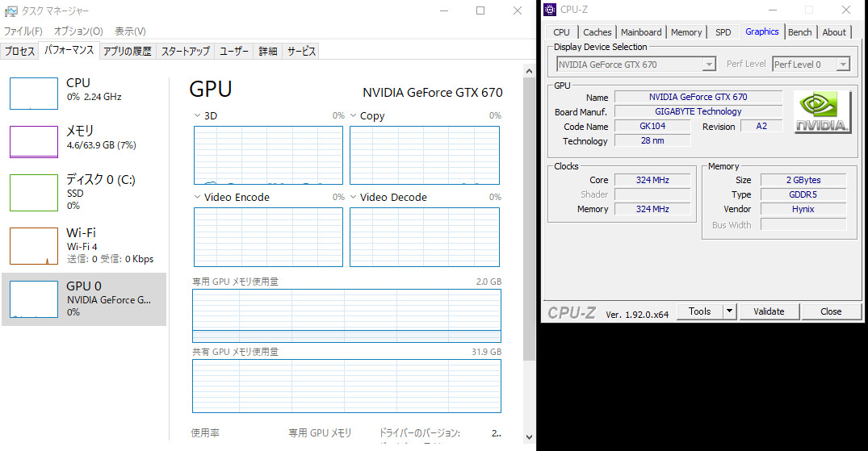Click the CPU-Z Ver. 1.92.0.x64 text
868x451 pixels.
(x=637, y=315)
